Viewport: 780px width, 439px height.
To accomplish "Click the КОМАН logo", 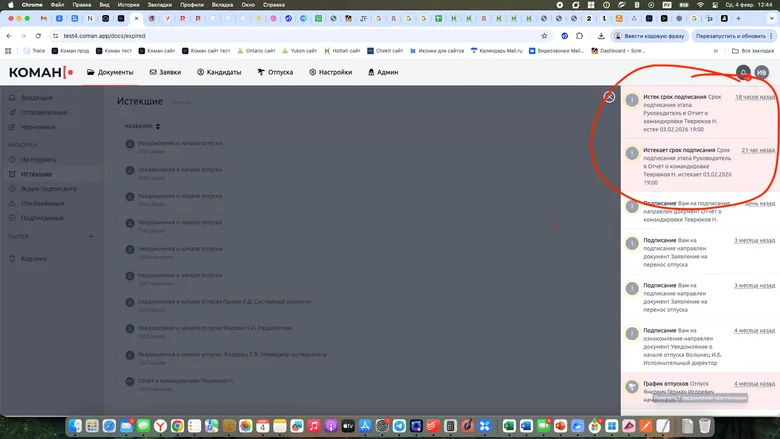I will point(40,72).
